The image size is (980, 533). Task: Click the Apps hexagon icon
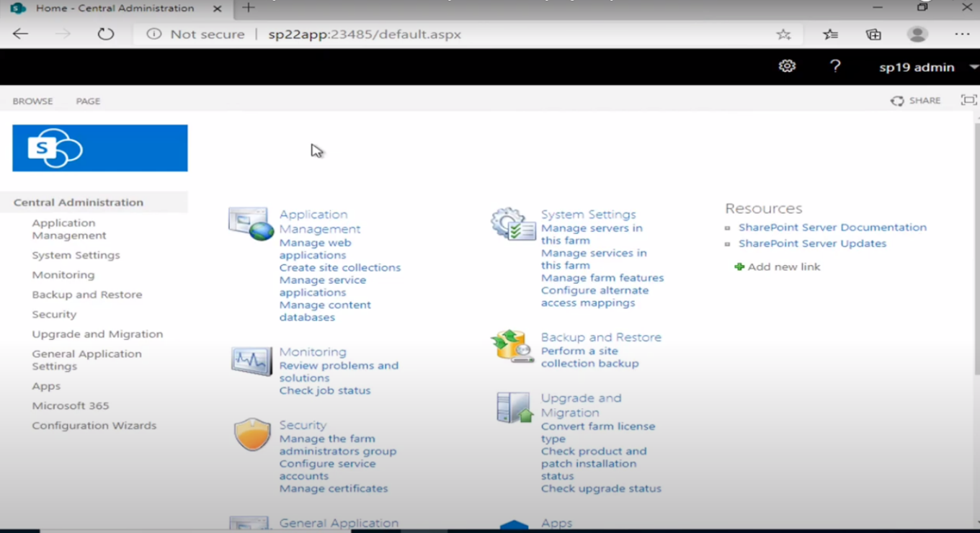point(514,525)
